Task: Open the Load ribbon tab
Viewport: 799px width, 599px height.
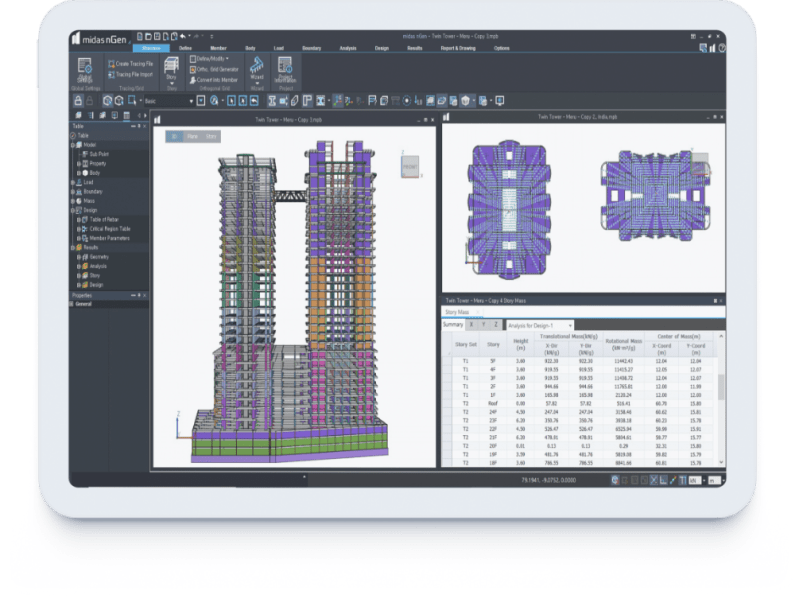Action: [279, 48]
